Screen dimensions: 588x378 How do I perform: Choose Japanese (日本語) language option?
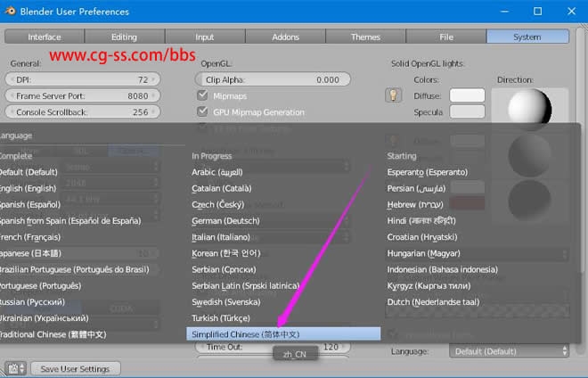click(x=30, y=253)
